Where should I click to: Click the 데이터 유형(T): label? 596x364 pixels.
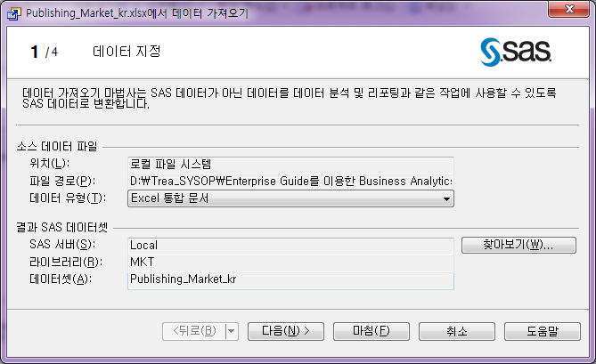[68, 198]
